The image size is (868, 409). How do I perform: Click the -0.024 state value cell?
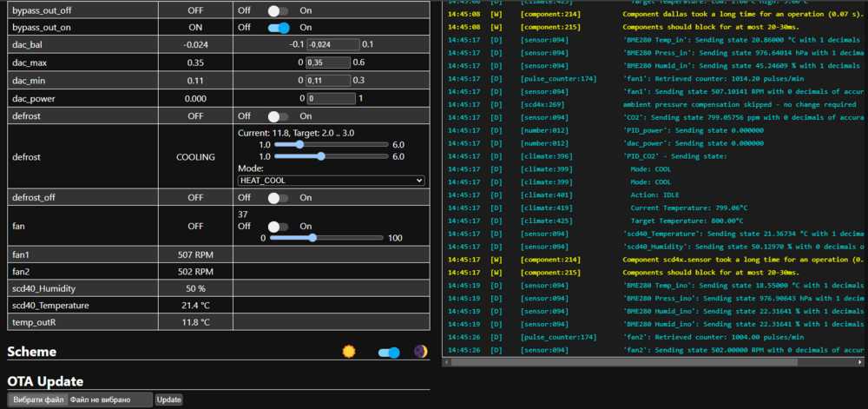click(196, 45)
